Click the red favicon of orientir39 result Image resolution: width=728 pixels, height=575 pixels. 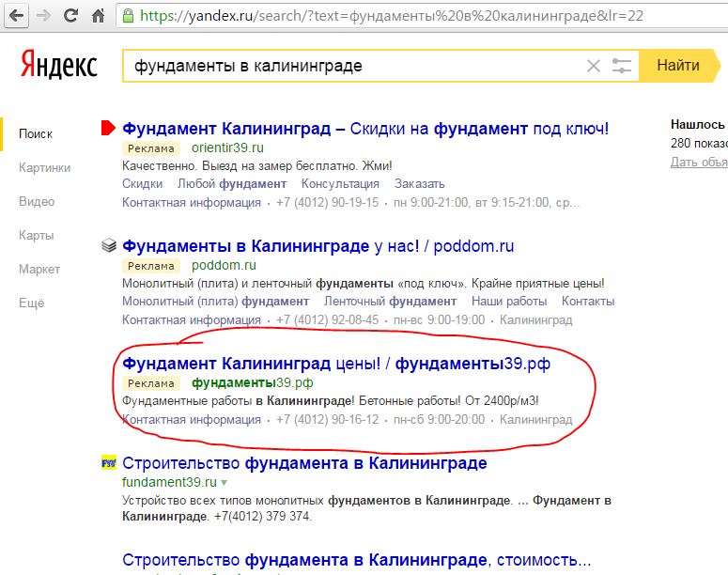tap(108, 128)
